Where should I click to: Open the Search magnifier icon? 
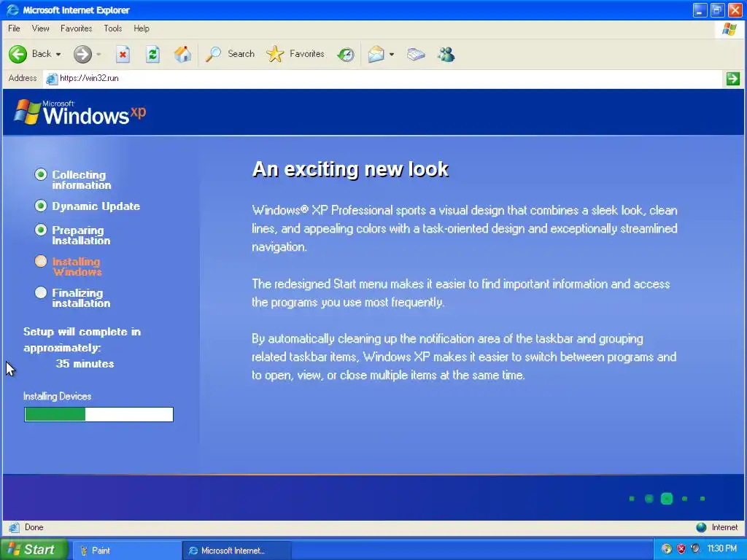pos(213,54)
